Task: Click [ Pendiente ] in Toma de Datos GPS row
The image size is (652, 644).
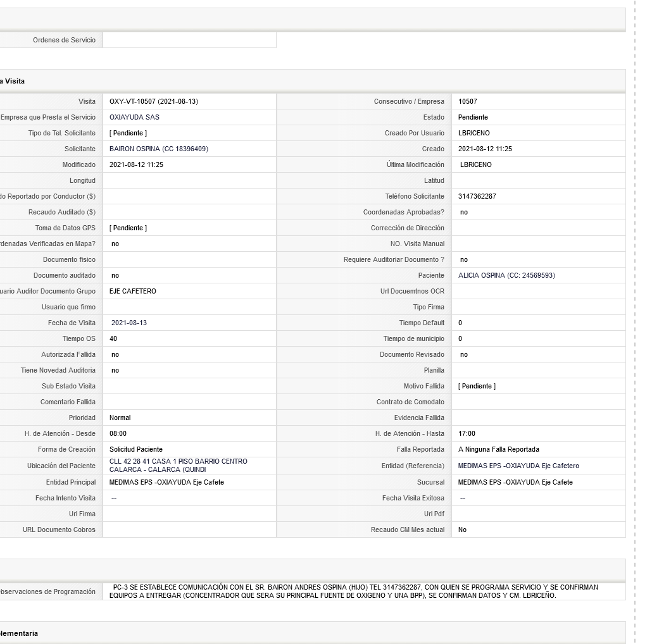Action: pos(128,228)
